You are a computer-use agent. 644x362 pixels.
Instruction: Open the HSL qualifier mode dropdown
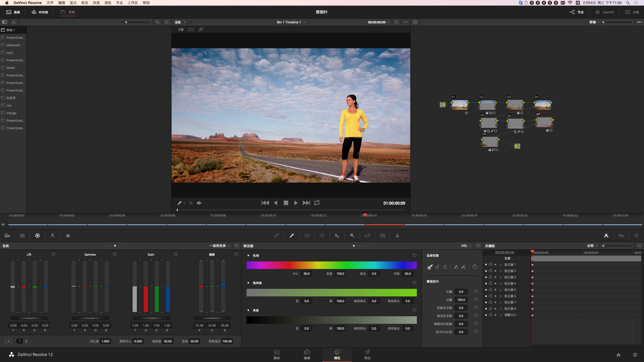coord(466,246)
